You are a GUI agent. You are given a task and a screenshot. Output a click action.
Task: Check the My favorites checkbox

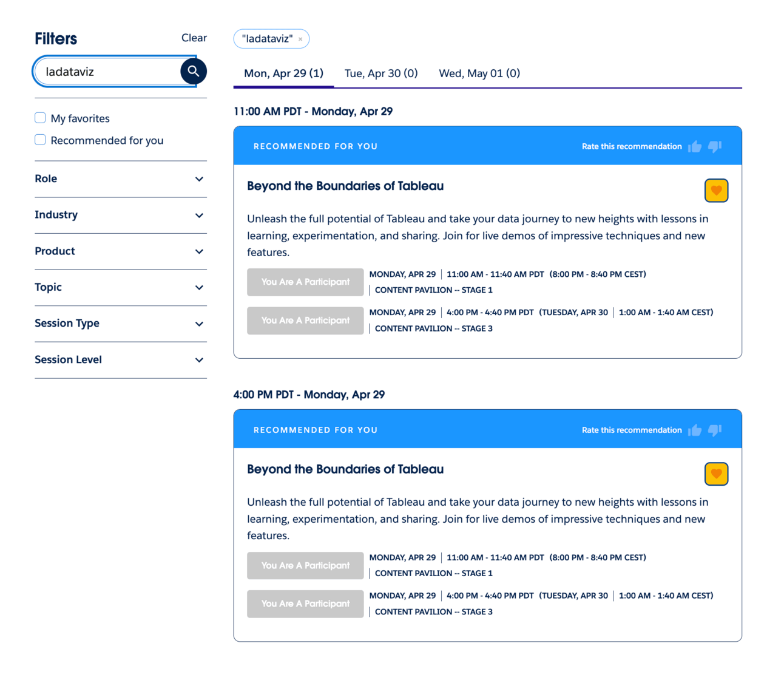40,118
